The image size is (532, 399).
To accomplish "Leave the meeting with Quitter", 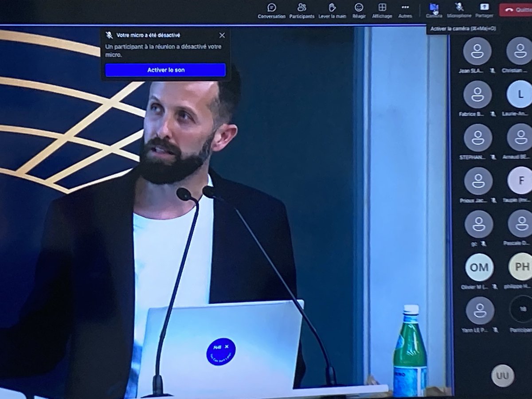I will coord(516,10).
